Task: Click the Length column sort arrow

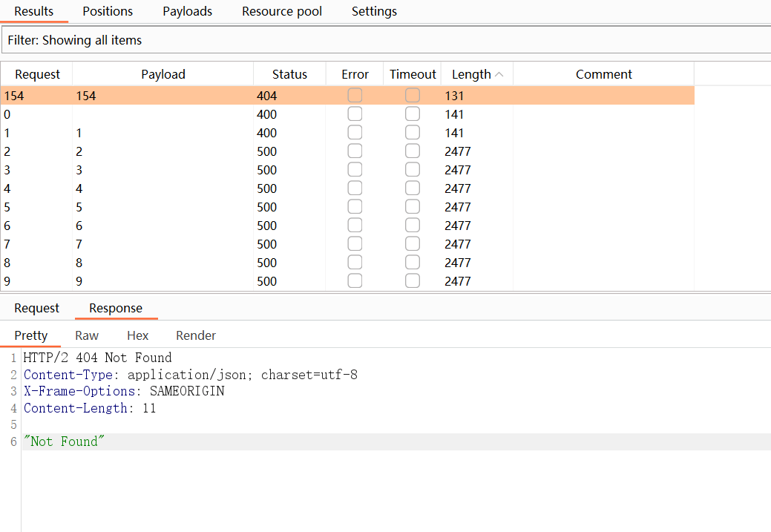Action: tap(499, 74)
